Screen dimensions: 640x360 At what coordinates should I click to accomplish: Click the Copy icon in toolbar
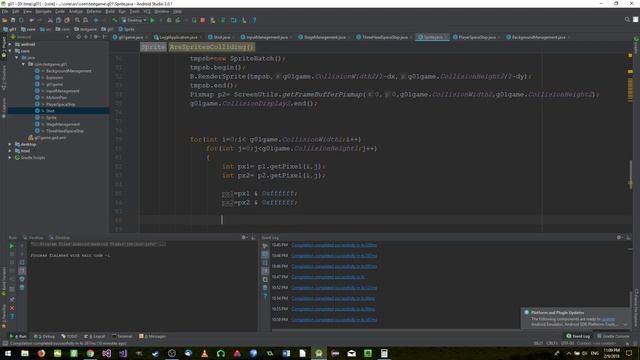click(58, 20)
